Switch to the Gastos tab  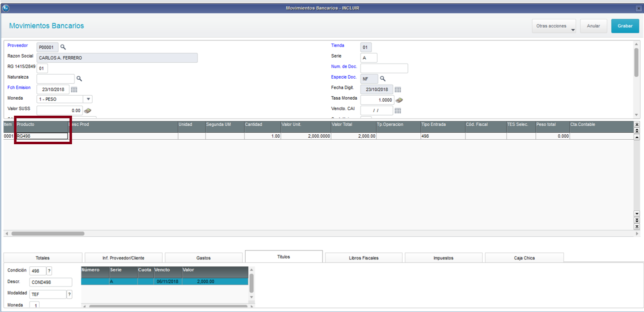tap(203, 258)
